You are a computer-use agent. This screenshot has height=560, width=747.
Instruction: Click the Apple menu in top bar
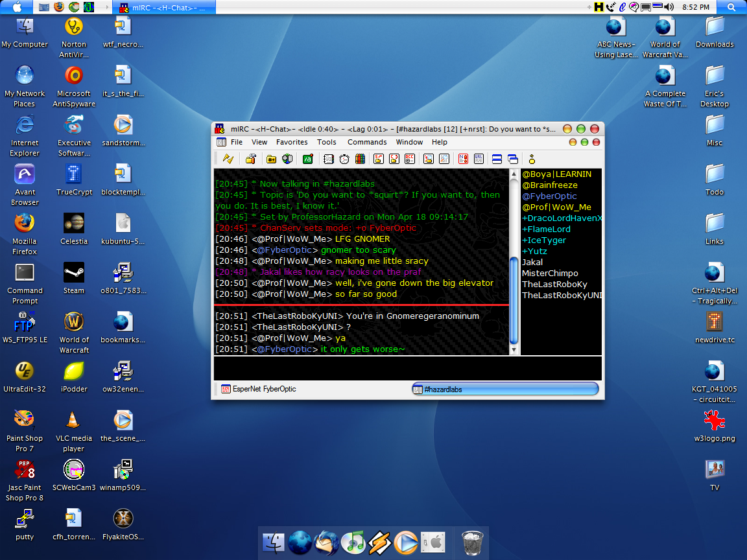pyautogui.click(x=17, y=6)
